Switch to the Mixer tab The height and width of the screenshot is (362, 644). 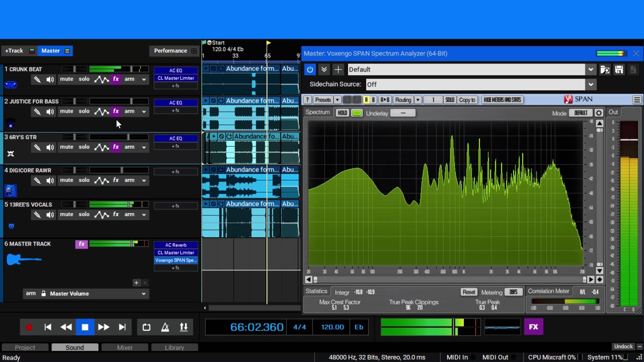[x=125, y=347]
